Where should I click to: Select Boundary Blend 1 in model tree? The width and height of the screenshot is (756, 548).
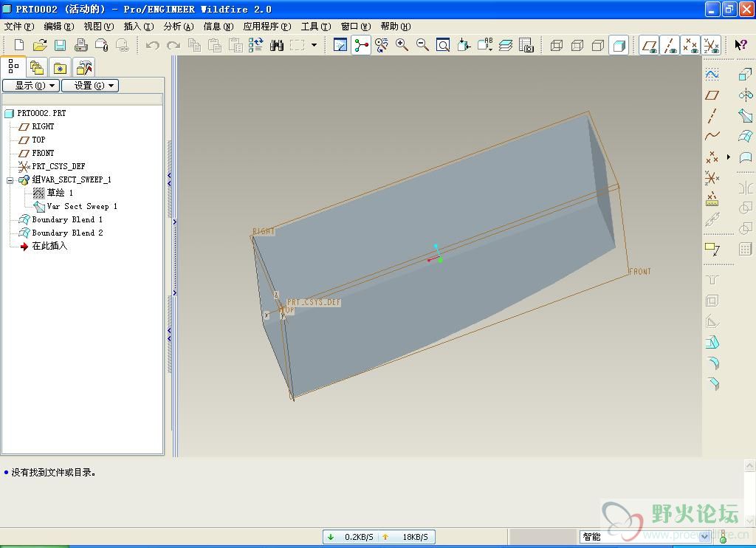point(67,219)
